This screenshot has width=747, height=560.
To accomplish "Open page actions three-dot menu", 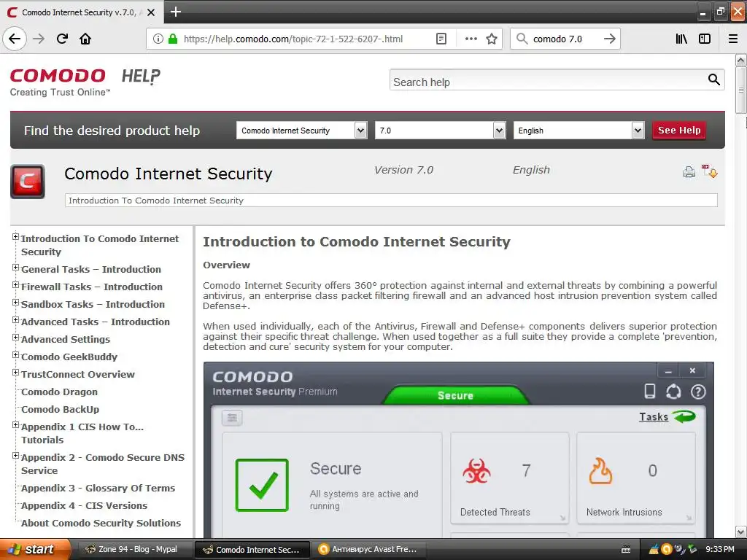I will [471, 39].
